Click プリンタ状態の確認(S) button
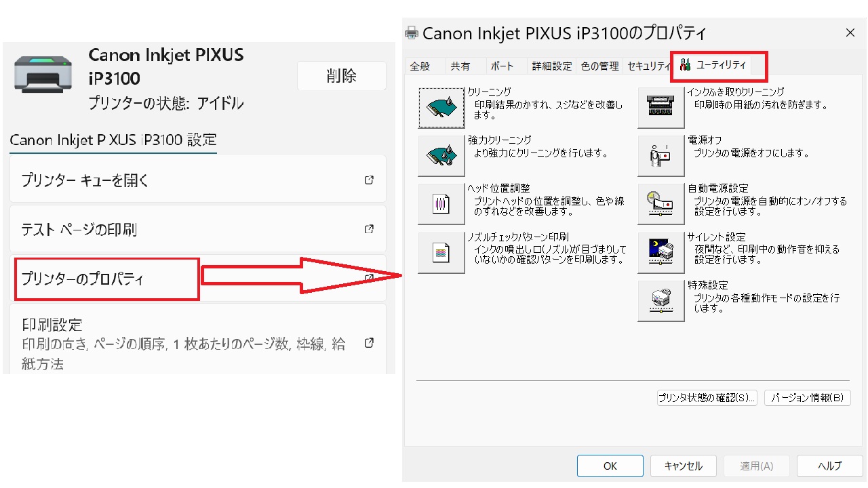Image resolution: width=868 pixels, height=488 pixels. pyautogui.click(x=707, y=398)
